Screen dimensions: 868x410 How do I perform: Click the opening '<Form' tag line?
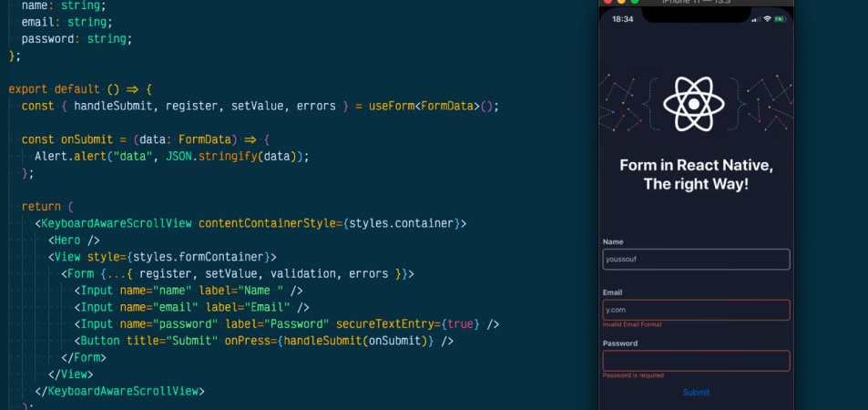click(x=238, y=273)
